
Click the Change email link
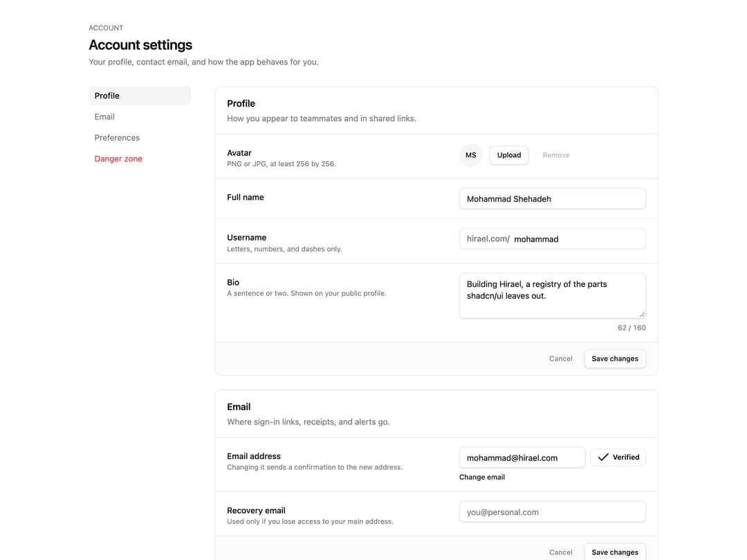pyautogui.click(x=481, y=477)
